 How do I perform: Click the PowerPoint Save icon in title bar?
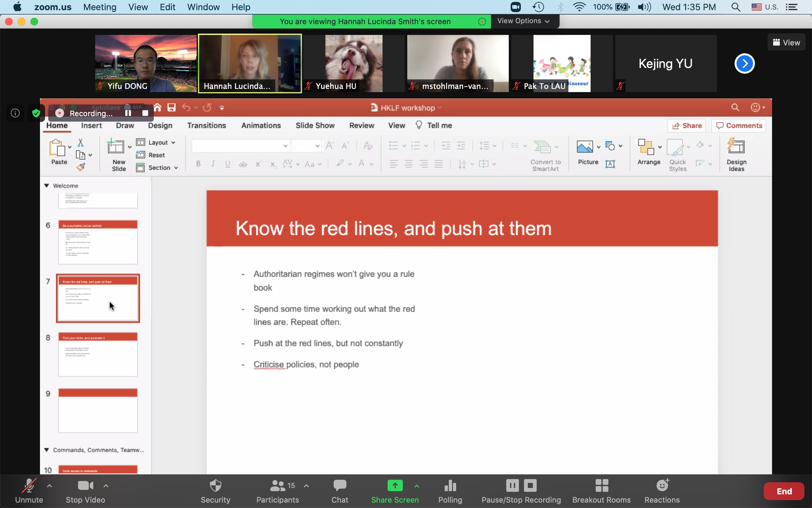[x=172, y=108]
